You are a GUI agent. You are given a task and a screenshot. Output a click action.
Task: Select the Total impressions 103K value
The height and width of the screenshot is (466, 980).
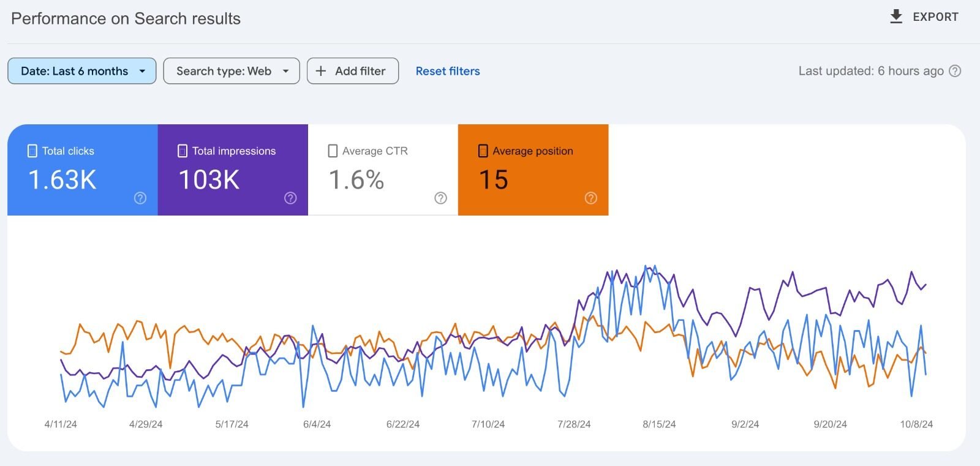pyautogui.click(x=209, y=180)
